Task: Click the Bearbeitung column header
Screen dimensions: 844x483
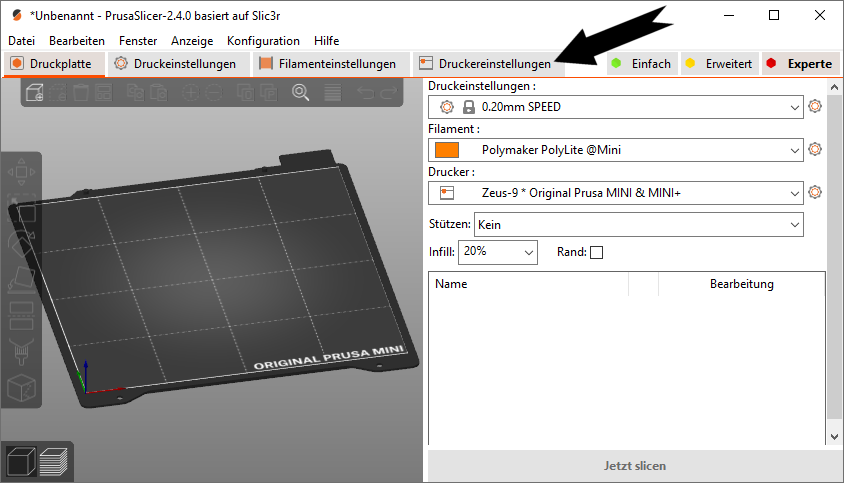Action: tap(741, 284)
